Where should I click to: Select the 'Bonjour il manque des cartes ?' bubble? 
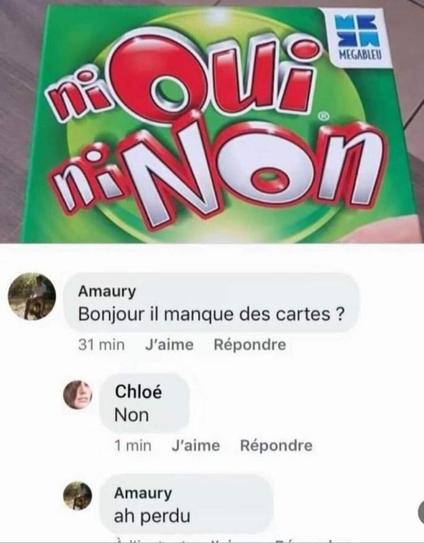pyautogui.click(x=212, y=303)
